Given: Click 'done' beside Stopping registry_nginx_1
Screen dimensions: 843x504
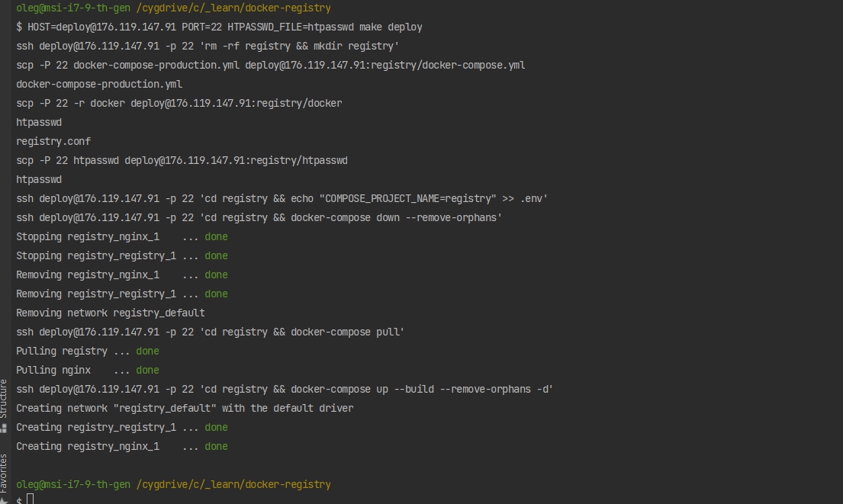Looking at the screenshot, I should click(216, 236).
